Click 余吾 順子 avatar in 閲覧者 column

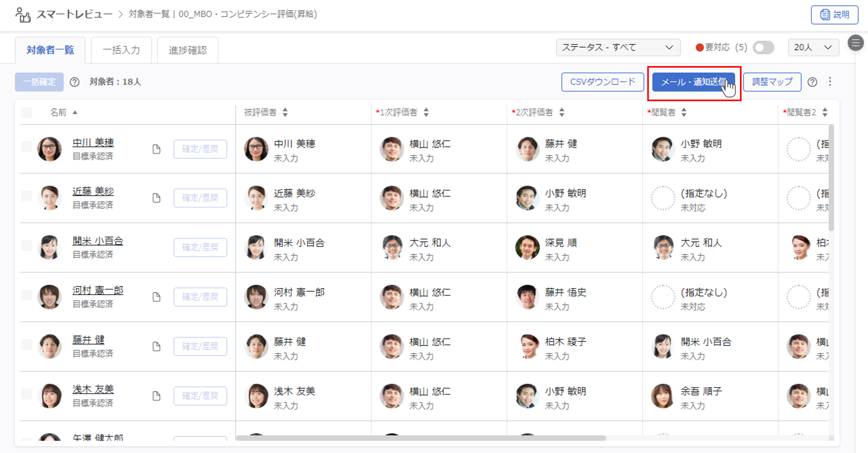pyautogui.click(x=663, y=396)
